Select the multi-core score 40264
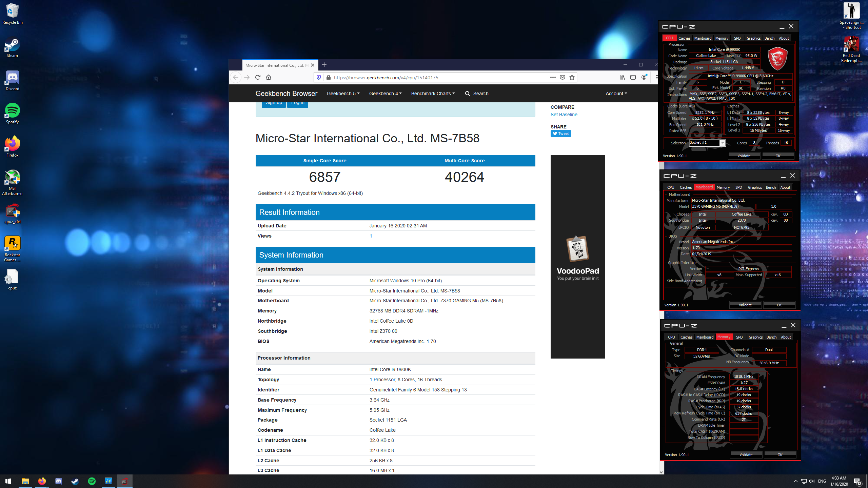The image size is (868, 488). [x=464, y=177]
